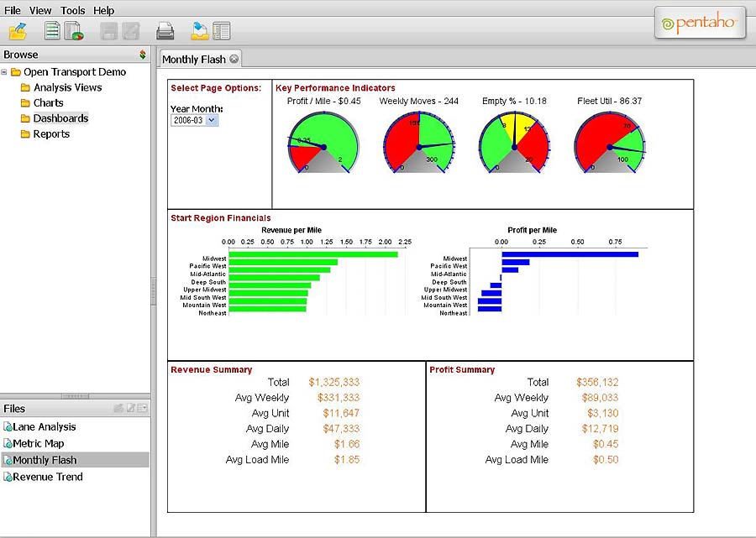Click the Browse panel refresh icon

pos(143,54)
